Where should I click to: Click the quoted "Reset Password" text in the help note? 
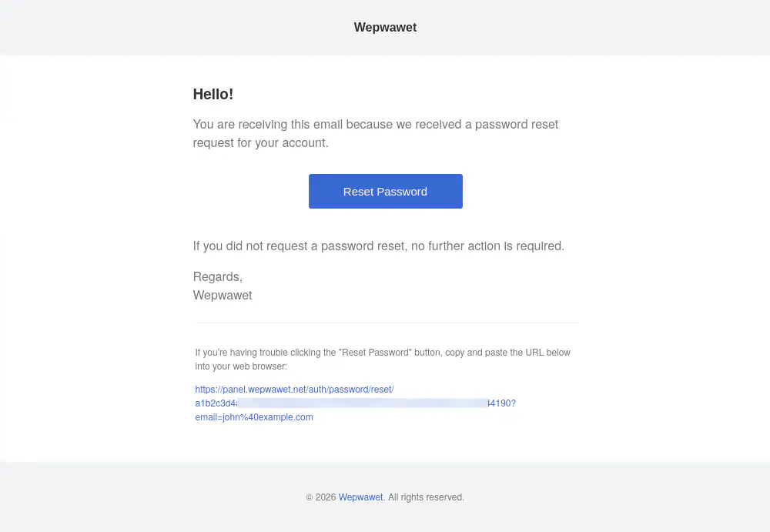pos(375,353)
